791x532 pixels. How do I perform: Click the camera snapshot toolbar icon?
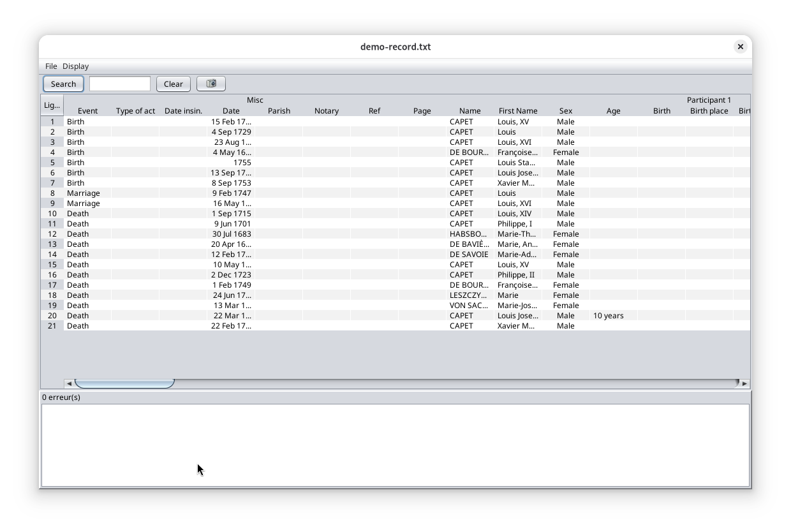211,84
